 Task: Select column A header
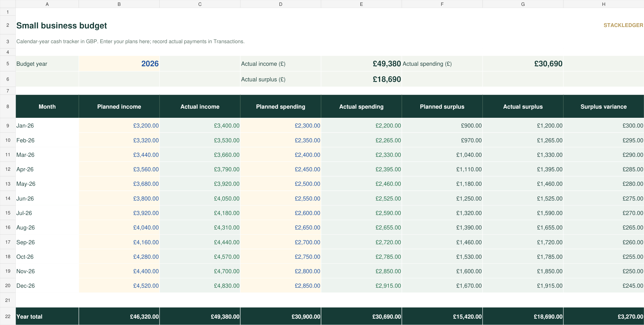tap(47, 4)
